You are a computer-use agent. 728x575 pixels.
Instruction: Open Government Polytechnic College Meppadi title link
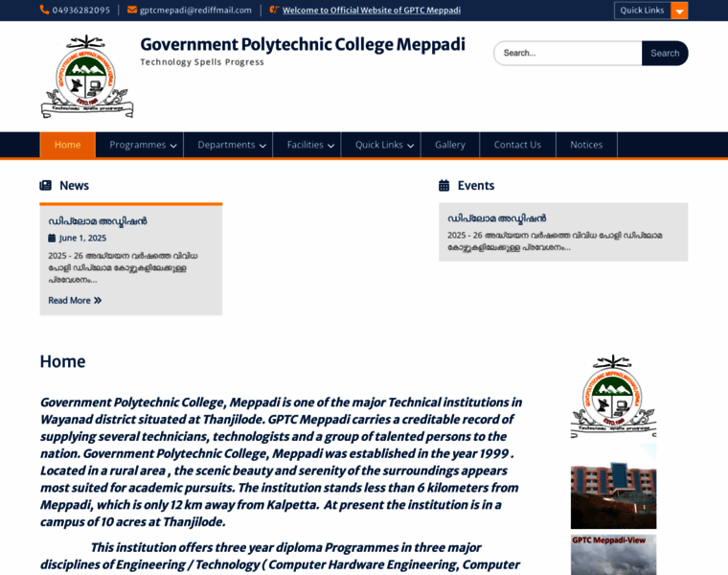pyautogui.click(x=303, y=45)
